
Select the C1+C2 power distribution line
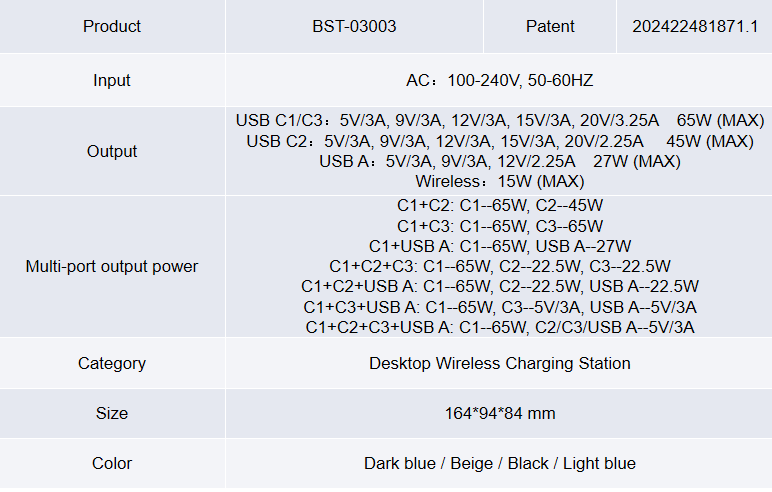[x=499, y=205]
